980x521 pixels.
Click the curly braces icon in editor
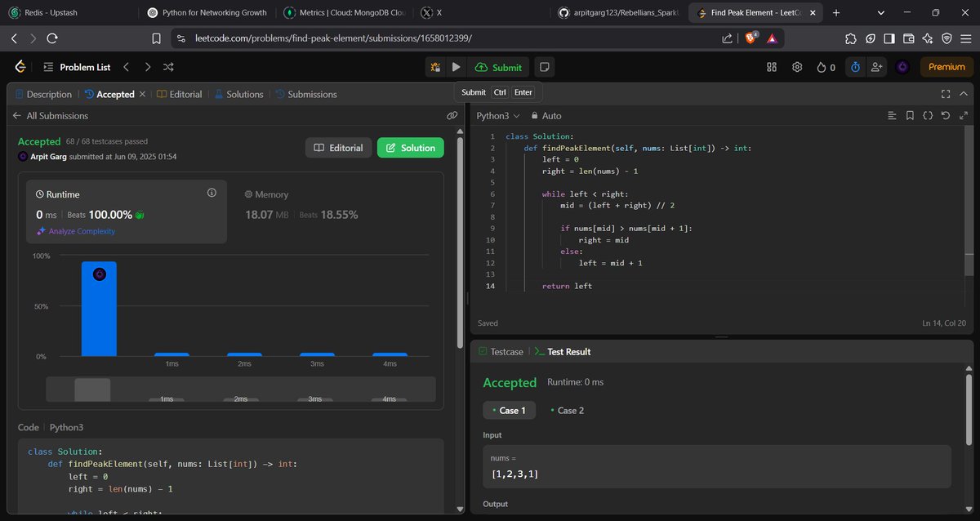coord(928,116)
